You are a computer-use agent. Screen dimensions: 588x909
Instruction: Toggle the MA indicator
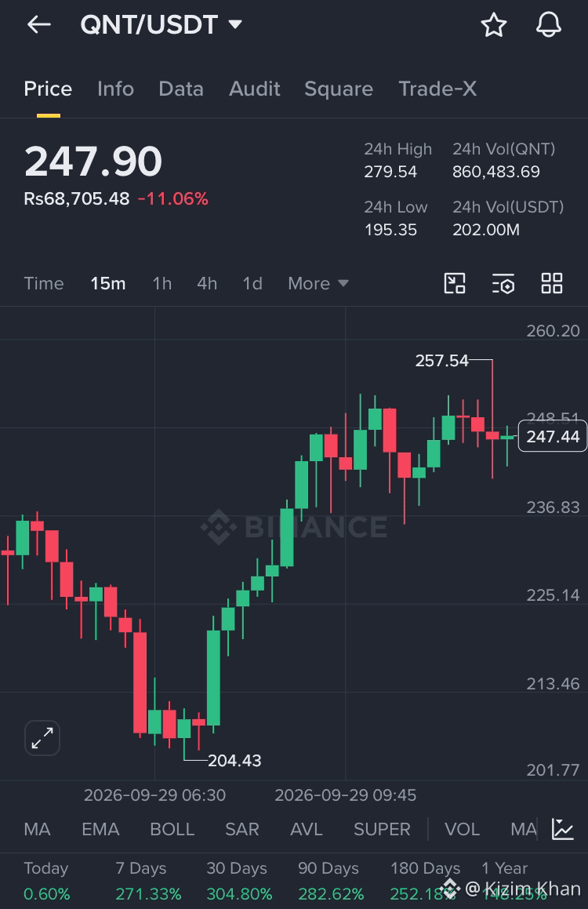click(x=37, y=829)
